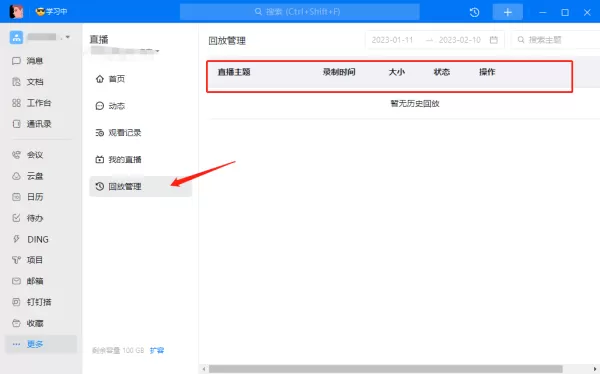Click the plus button in title bar

point(507,12)
